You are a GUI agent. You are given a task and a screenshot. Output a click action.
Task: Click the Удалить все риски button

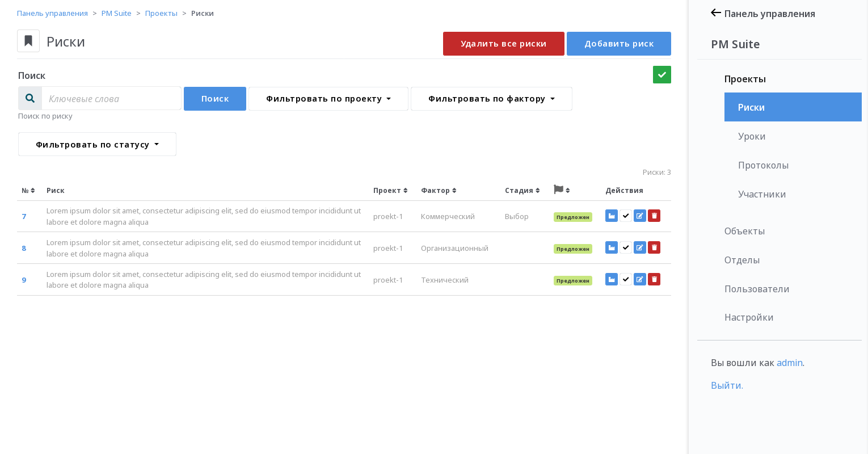coord(504,44)
